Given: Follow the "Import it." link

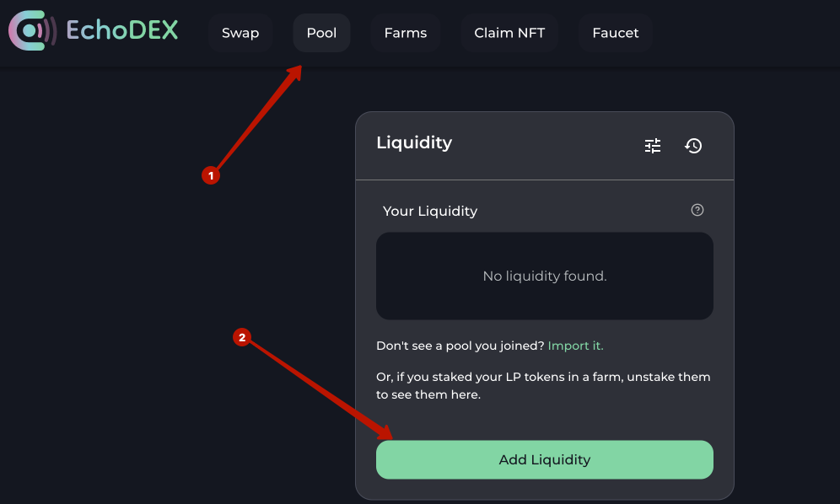Looking at the screenshot, I should pyautogui.click(x=576, y=346).
